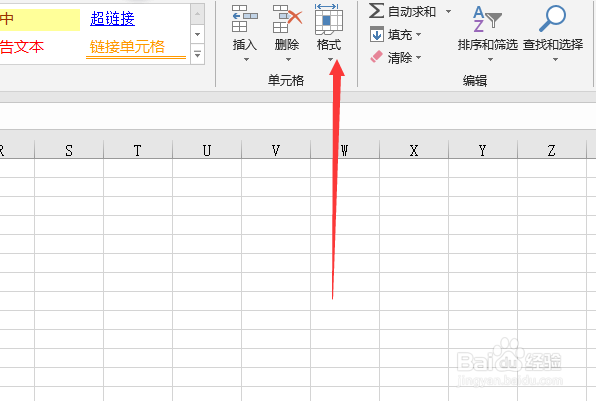This screenshot has width=596, height=401.
Task: Select column T header
Action: click(138, 150)
